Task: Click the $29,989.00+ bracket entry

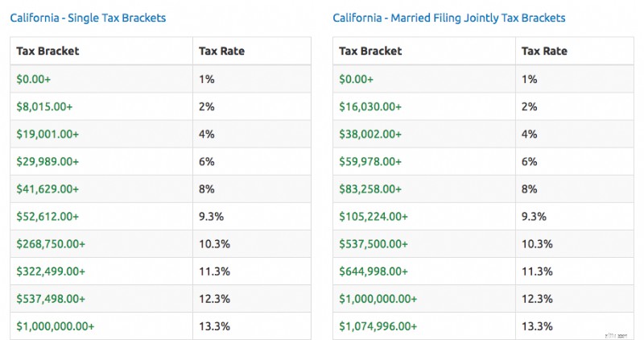Action: coord(47,162)
